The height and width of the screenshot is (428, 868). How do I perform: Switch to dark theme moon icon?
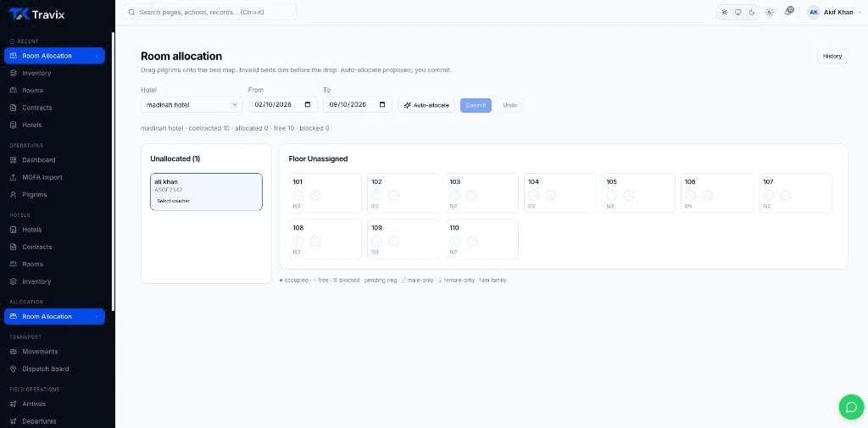pyautogui.click(x=752, y=12)
